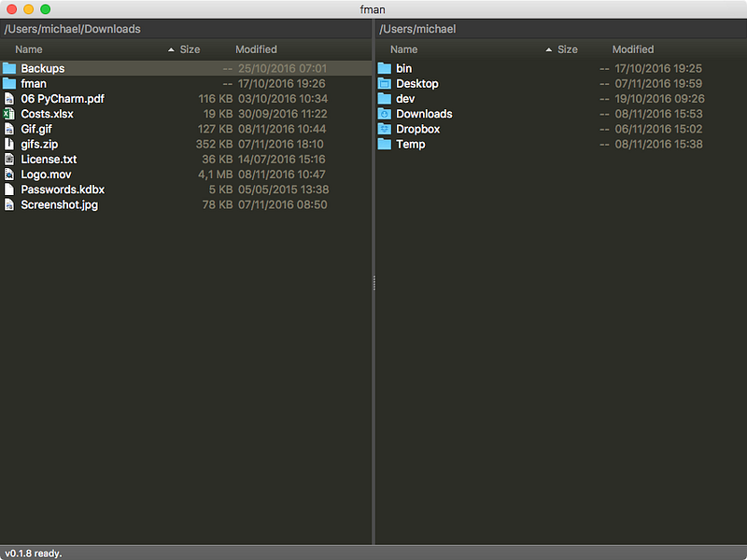Click the date 06/11/2016 15:02
The image size is (747, 560).
659,129
